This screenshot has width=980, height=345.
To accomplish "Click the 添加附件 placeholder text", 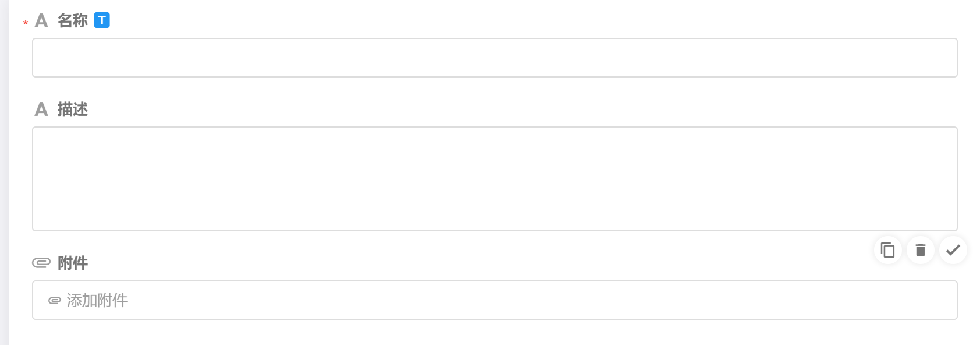I will click(97, 301).
